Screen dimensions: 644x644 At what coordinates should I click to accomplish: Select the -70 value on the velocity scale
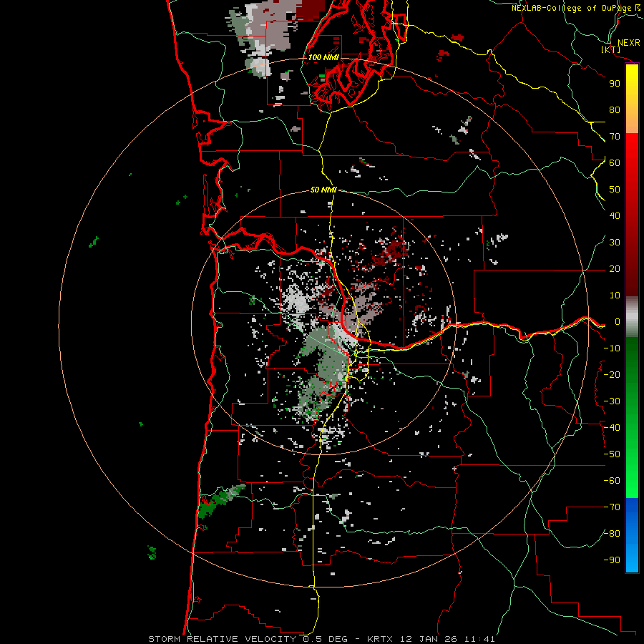pyautogui.click(x=612, y=507)
